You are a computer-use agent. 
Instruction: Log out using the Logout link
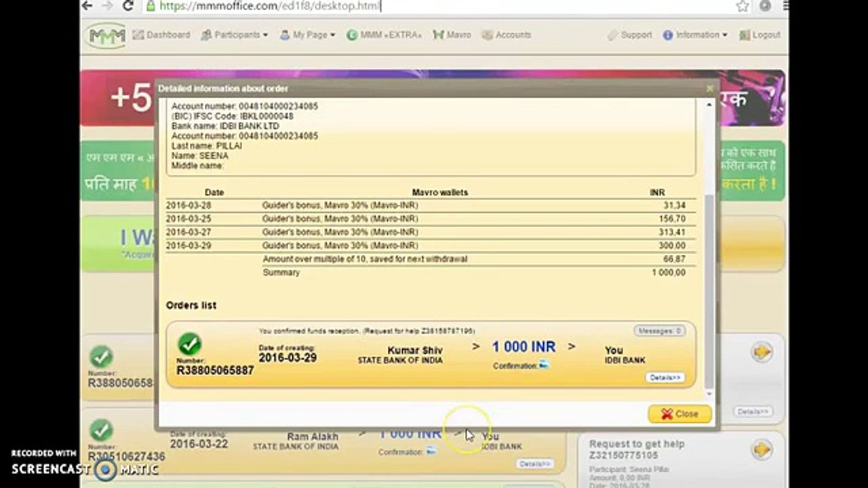click(x=759, y=35)
